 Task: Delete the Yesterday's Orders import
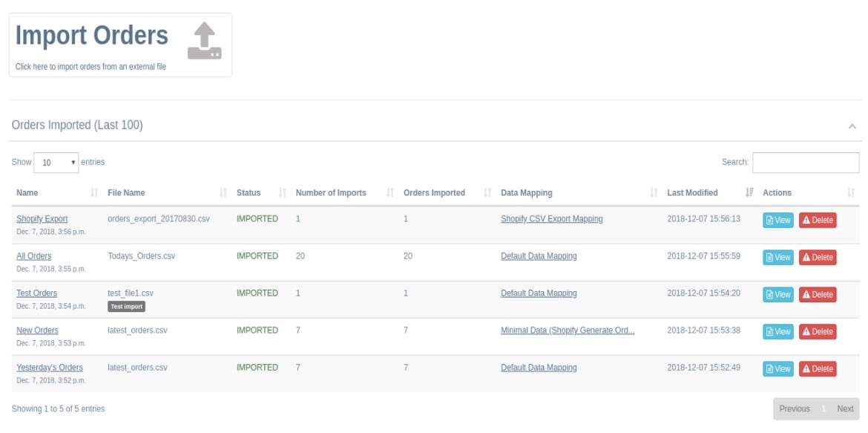pos(817,368)
